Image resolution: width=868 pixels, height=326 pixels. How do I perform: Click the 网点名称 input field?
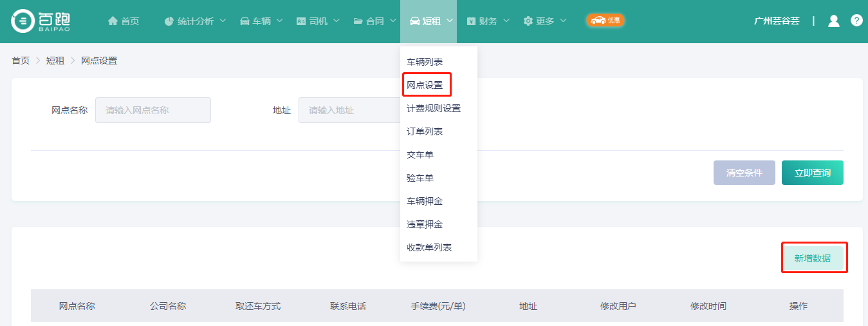(153, 110)
